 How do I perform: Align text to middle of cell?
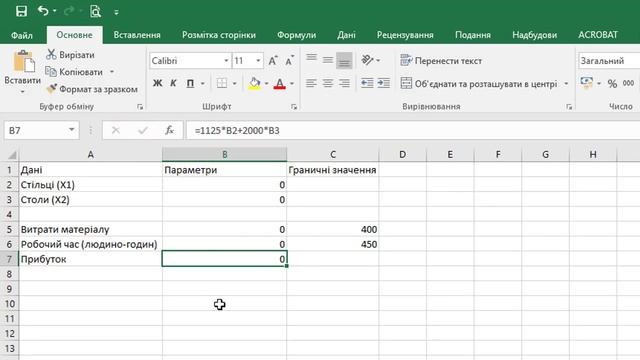[328, 60]
